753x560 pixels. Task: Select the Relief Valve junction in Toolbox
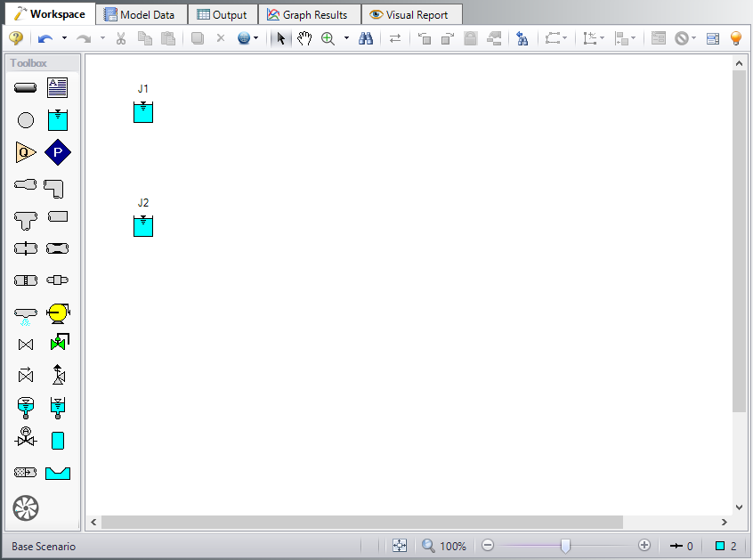click(58, 375)
